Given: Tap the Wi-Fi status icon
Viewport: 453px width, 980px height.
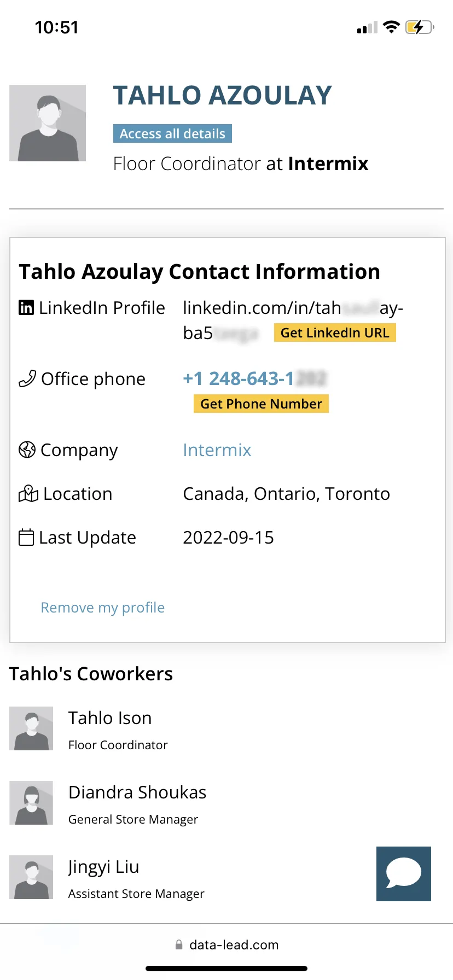Looking at the screenshot, I should (x=391, y=27).
